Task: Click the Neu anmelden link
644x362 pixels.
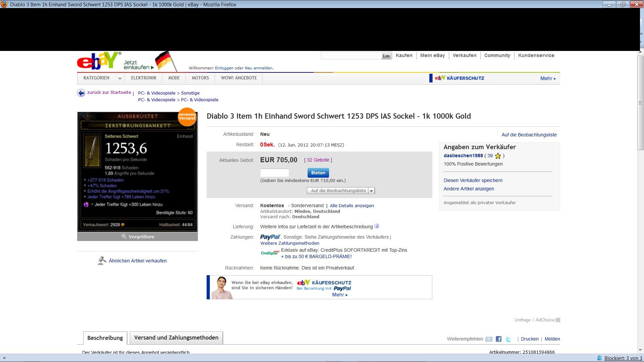Action: coord(258,68)
